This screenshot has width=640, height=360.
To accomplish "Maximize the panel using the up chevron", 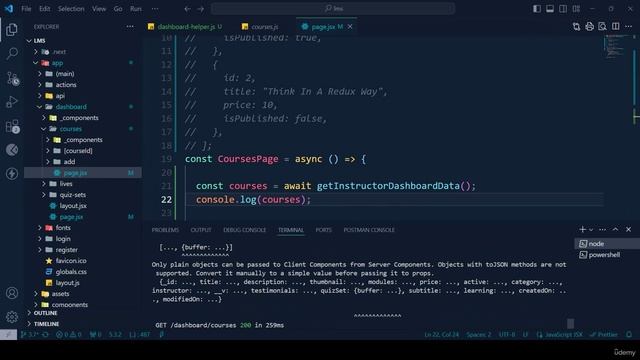I will click(615, 229).
